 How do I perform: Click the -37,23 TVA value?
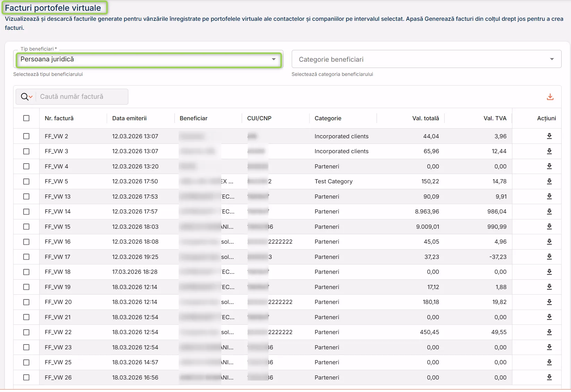click(x=498, y=257)
